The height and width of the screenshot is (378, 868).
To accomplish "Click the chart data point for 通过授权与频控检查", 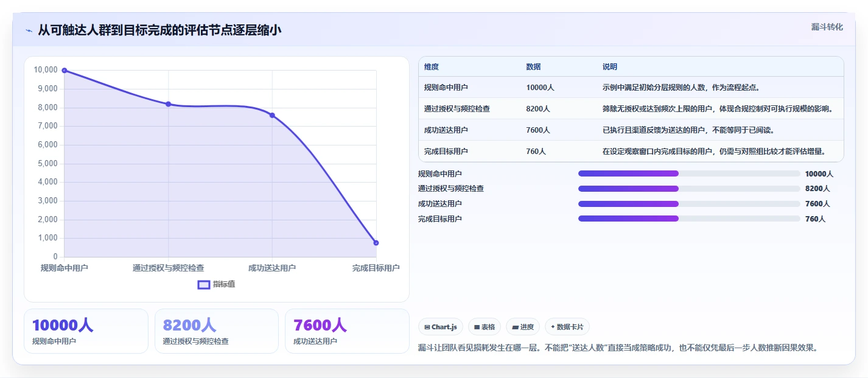I will click(169, 104).
